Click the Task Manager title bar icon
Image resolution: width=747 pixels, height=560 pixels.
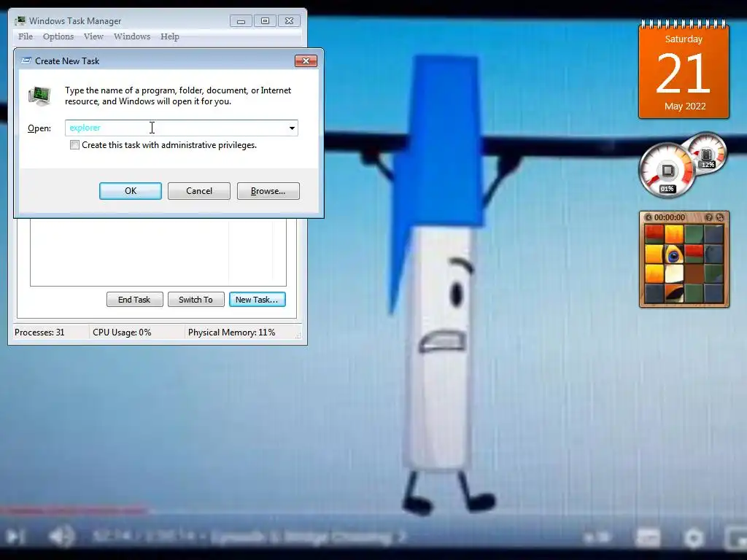tap(20, 21)
